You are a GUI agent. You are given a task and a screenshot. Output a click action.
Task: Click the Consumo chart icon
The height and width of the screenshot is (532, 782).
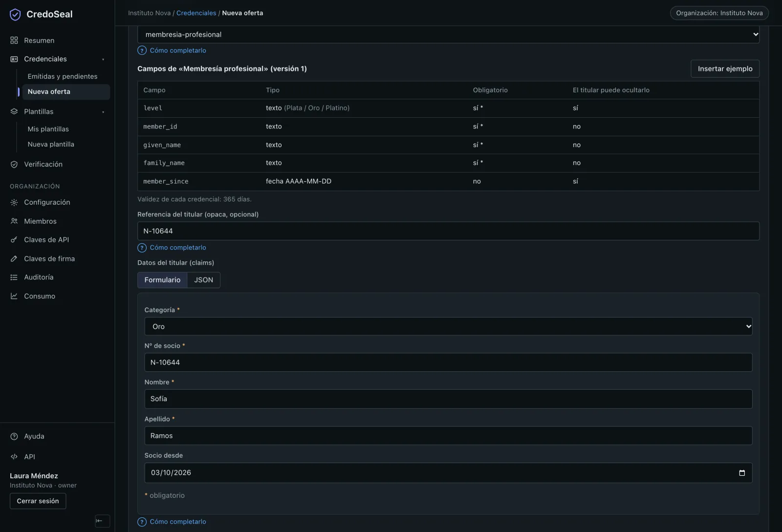coord(14,296)
